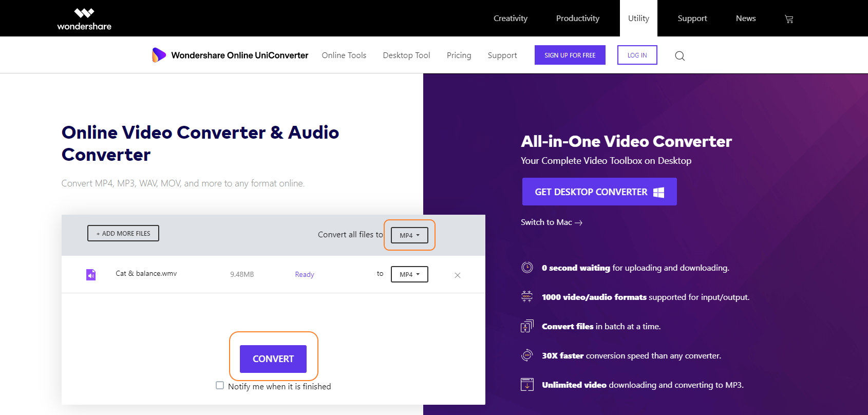Click the 'Convert MP4, MP3, WAV, MOV' description text

pos(183,183)
